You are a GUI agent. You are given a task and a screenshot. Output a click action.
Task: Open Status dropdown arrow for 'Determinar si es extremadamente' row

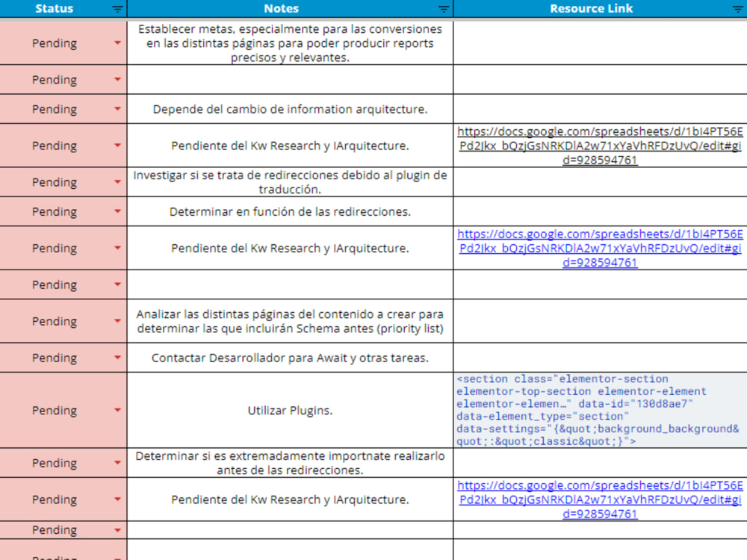(x=117, y=462)
